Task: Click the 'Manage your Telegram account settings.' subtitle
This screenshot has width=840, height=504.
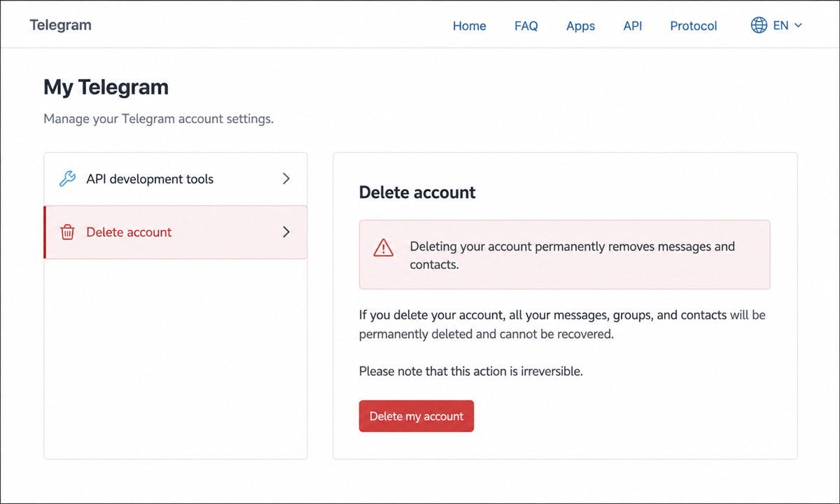Action: (158, 119)
